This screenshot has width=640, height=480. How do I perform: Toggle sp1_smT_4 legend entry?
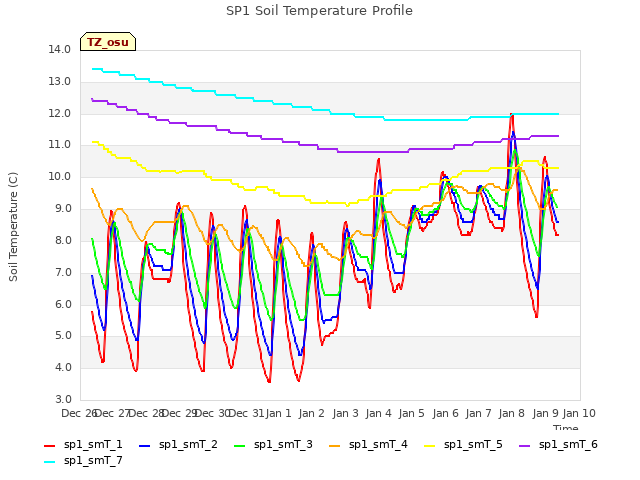coord(368,444)
